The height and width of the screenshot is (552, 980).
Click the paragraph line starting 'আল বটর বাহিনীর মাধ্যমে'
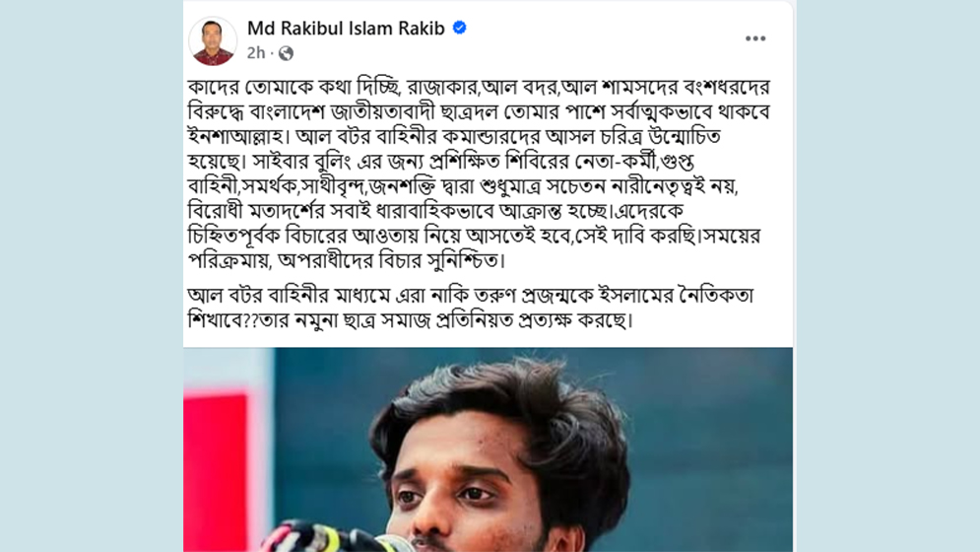(470, 296)
